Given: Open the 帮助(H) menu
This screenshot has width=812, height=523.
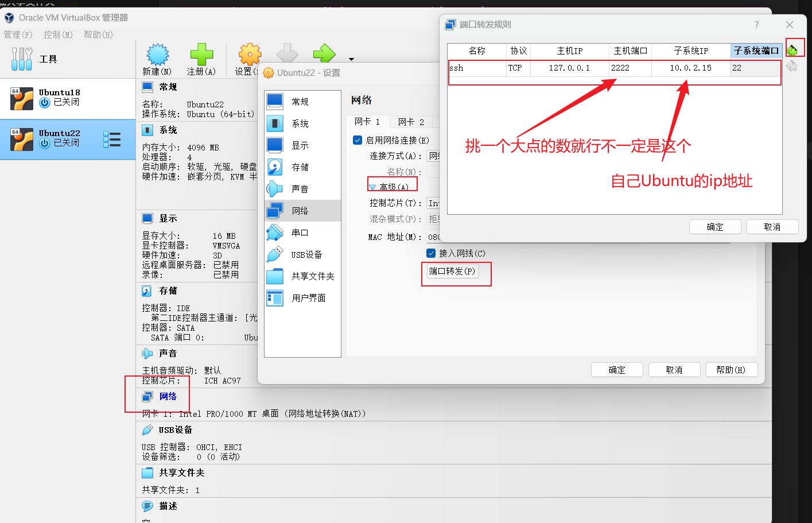Looking at the screenshot, I should (x=99, y=34).
